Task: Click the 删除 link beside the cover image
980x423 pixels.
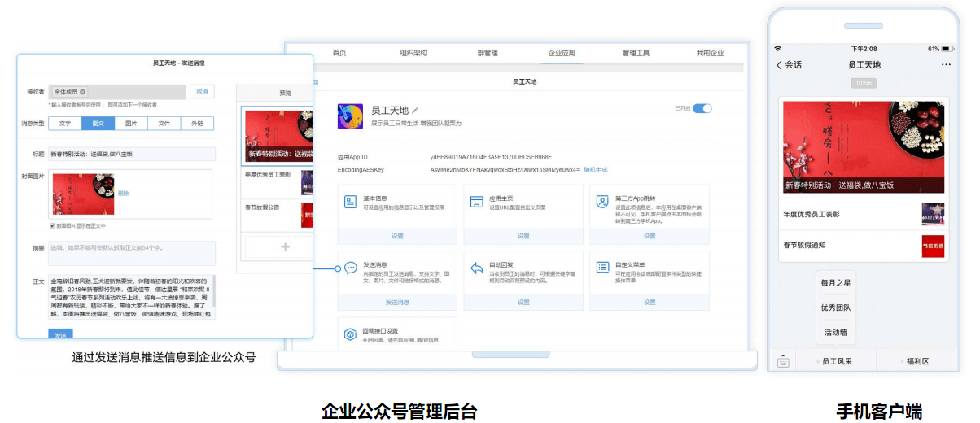Action: [x=123, y=193]
